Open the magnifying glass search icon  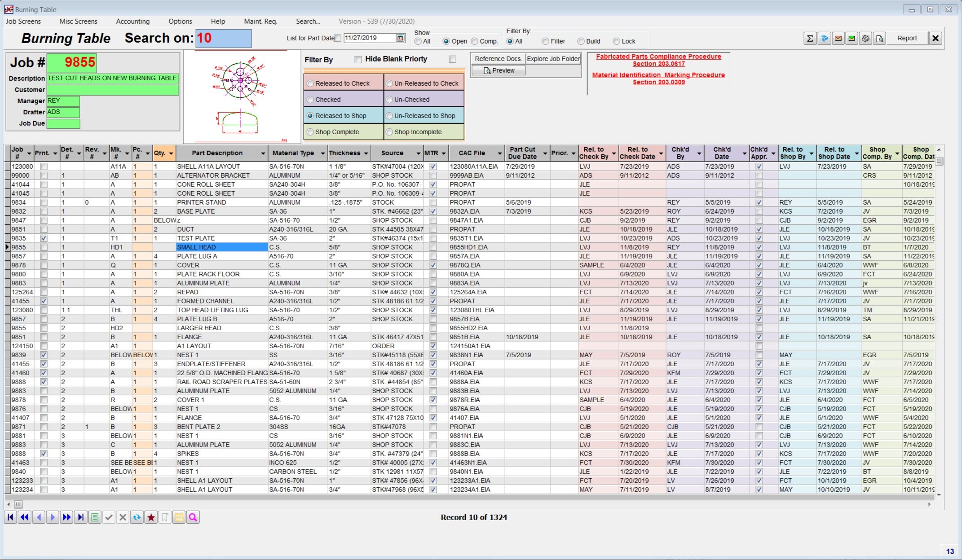coord(193,517)
